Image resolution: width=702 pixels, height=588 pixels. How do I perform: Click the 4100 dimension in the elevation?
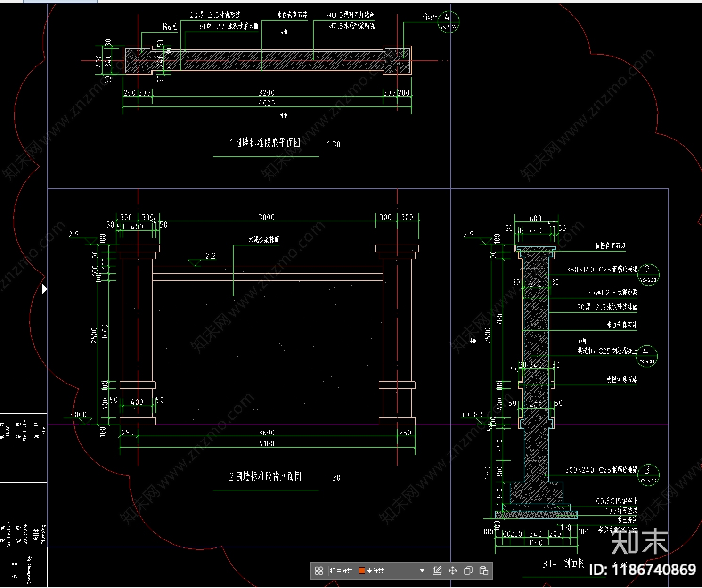pyautogui.click(x=267, y=443)
